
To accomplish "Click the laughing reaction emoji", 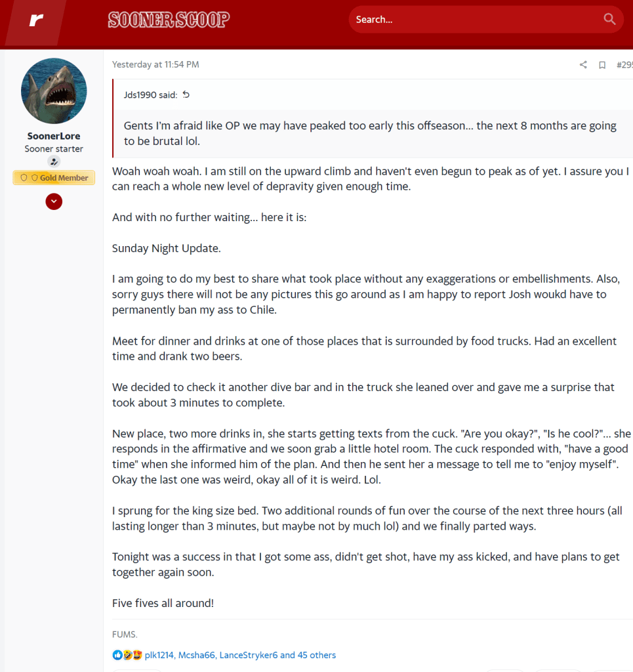I will (x=127, y=655).
